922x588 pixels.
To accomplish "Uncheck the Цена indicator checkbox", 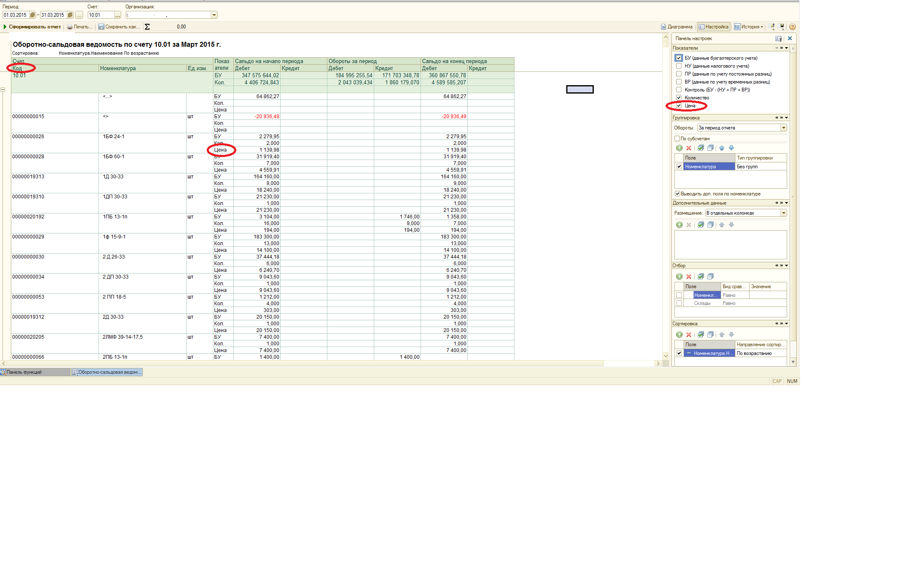I will [x=679, y=106].
